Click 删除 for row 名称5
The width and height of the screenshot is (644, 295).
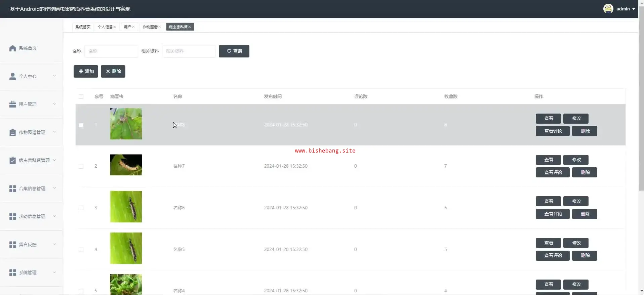pyautogui.click(x=585, y=256)
